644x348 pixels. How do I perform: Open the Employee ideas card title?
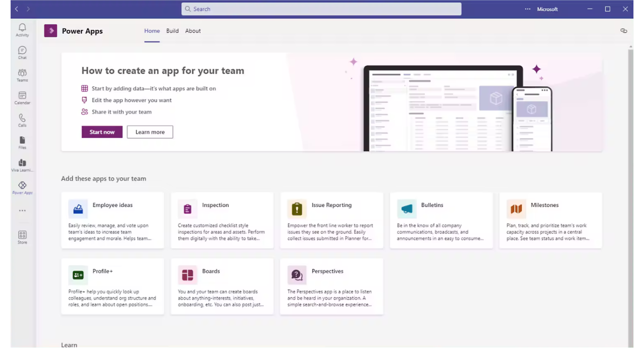tap(112, 205)
